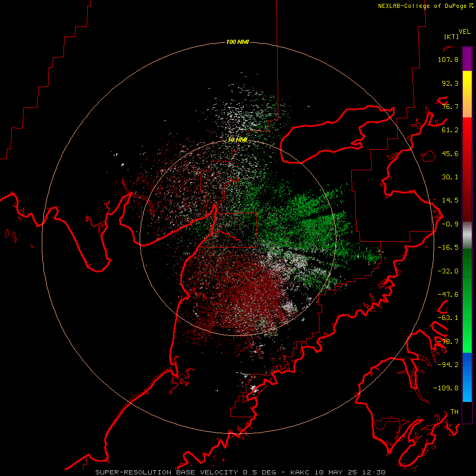Click the green segment of the color bar
The height and width of the screenshot is (476, 476).
point(467,300)
